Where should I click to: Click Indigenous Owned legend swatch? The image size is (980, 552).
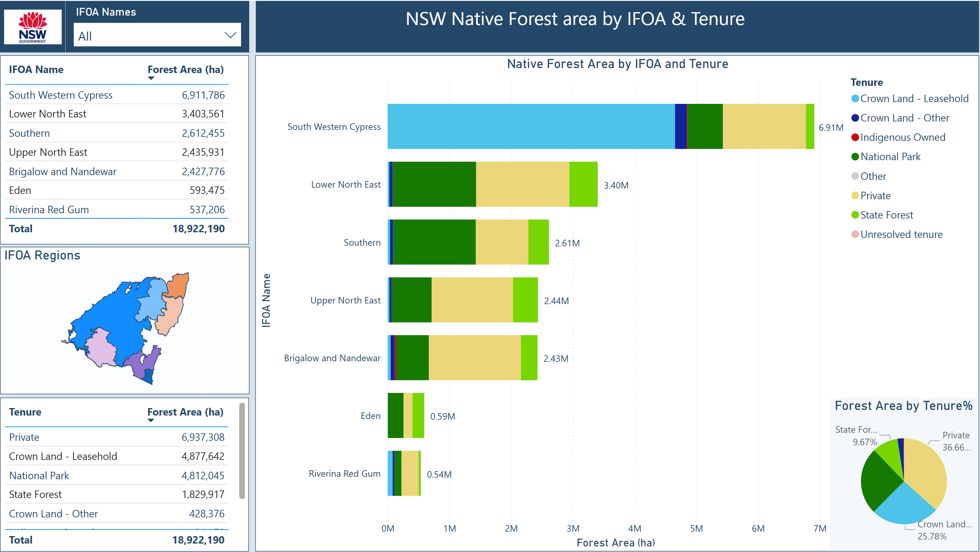(x=855, y=138)
